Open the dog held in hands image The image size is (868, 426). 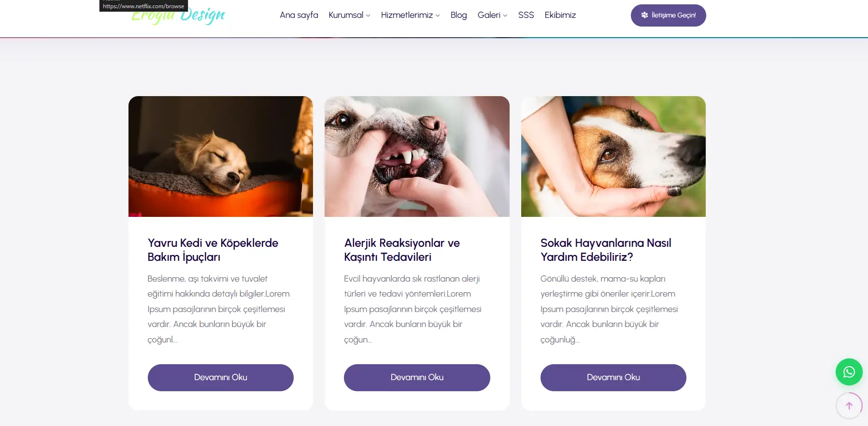pyautogui.click(x=613, y=156)
